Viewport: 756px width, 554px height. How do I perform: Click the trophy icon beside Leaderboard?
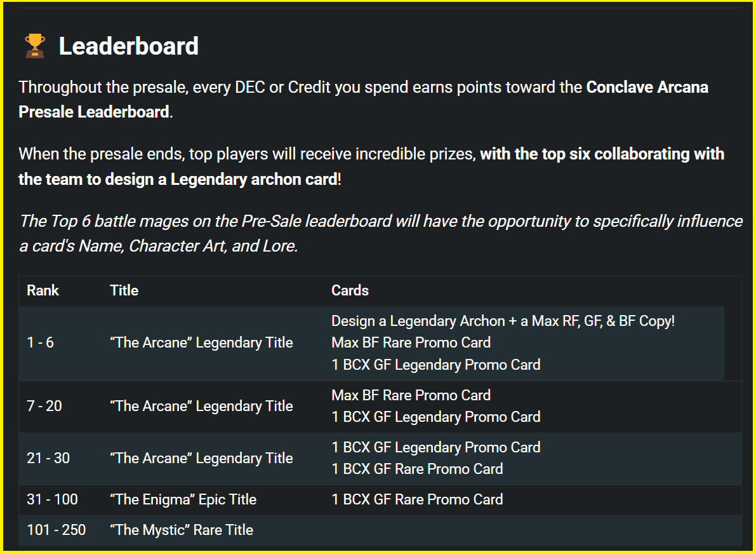pyautogui.click(x=35, y=46)
